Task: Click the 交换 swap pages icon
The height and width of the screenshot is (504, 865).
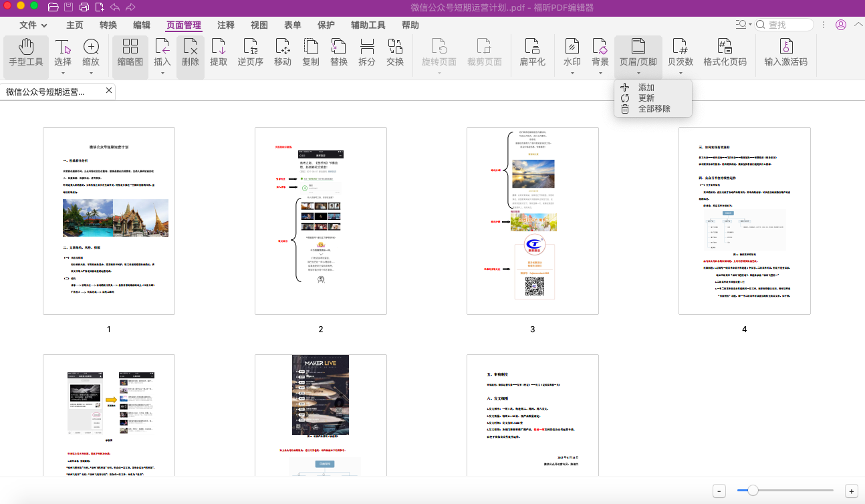Action: coord(395,53)
